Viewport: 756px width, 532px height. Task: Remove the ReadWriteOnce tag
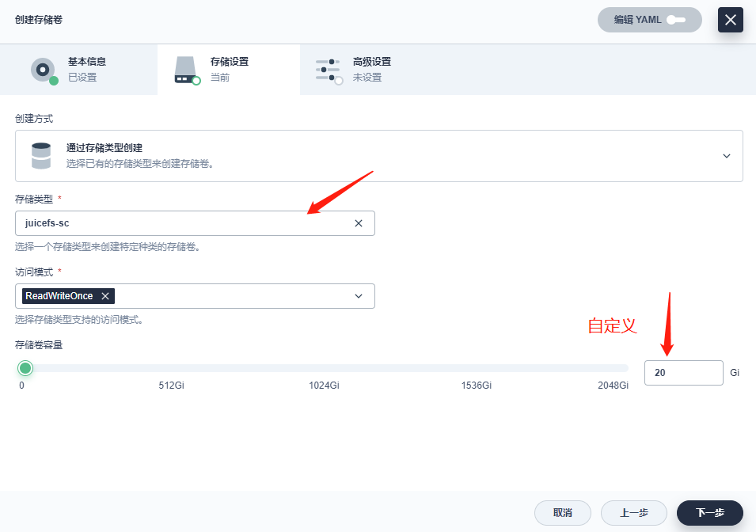point(105,296)
